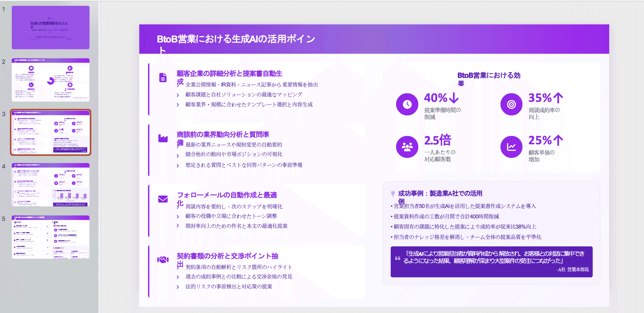644x313 pixels.
Task: Click the line chart icon next to 25%
Action: click(511, 147)
